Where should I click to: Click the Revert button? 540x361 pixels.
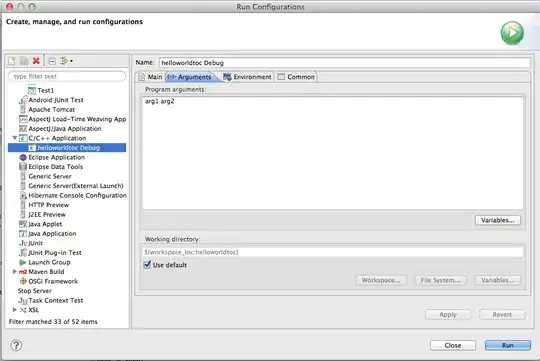[502, 314]
